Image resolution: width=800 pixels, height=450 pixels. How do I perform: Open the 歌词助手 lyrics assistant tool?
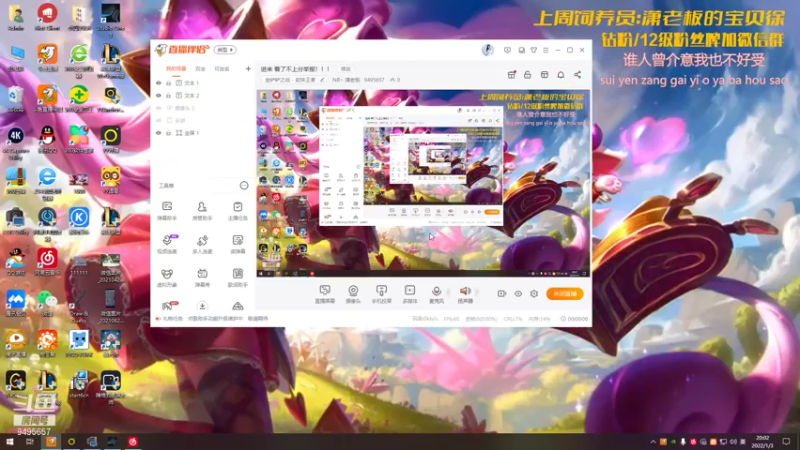tap(237, 278)
